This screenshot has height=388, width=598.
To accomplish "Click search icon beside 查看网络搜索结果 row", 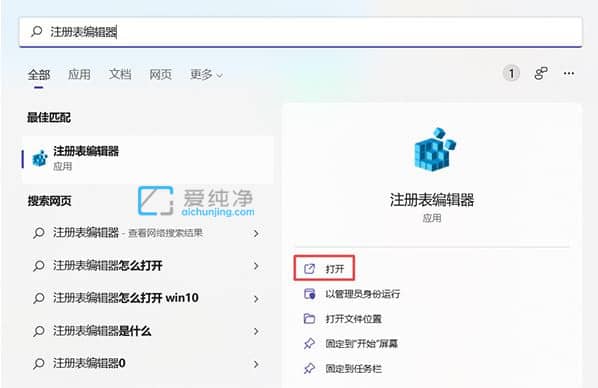I will tap(39, 233).
